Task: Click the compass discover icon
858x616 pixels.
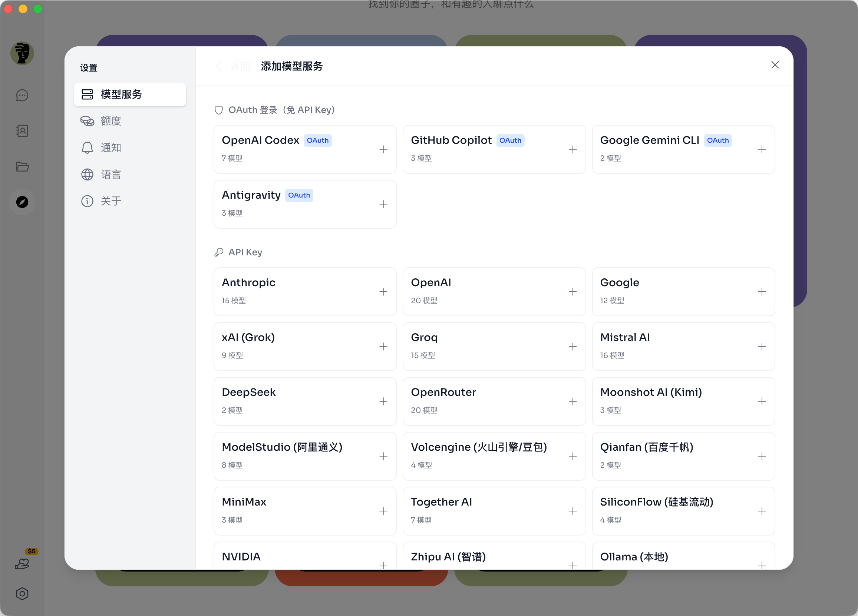Action: click(22, 202)
